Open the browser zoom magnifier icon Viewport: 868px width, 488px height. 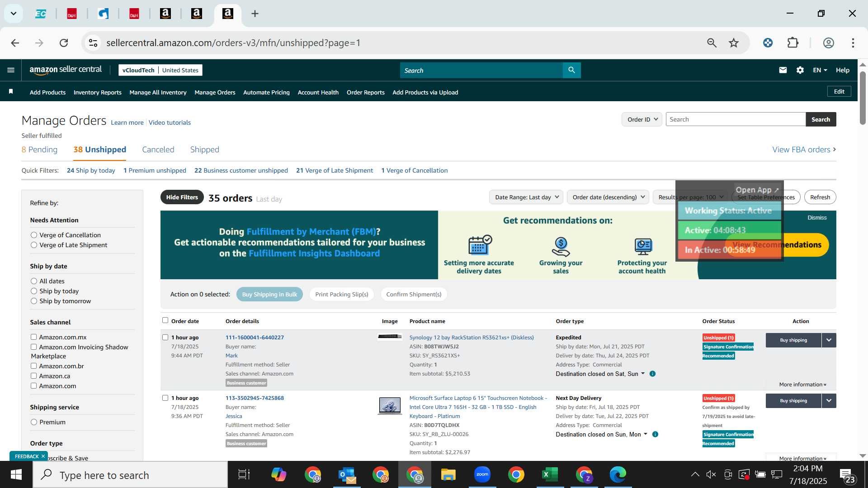(712, 43)
